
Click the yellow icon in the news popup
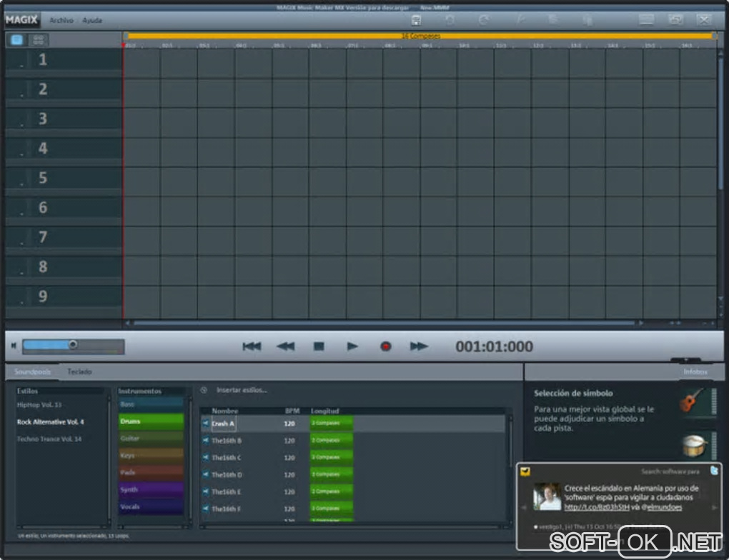tap(525, 471)
